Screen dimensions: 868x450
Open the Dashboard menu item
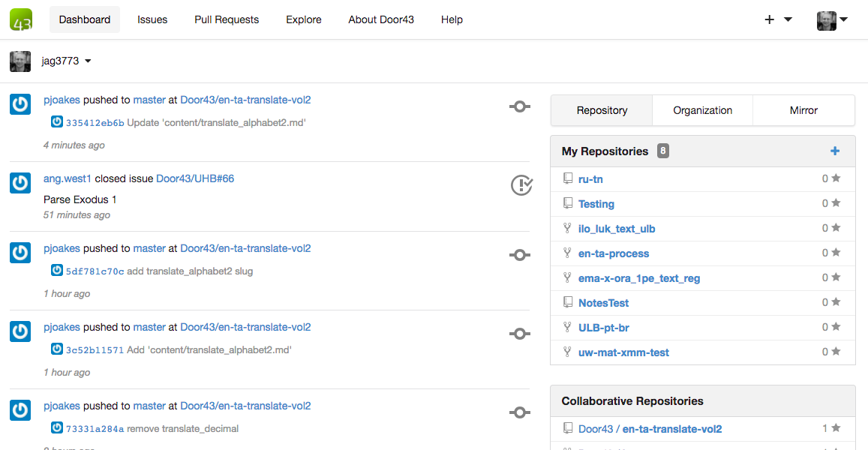85,19
